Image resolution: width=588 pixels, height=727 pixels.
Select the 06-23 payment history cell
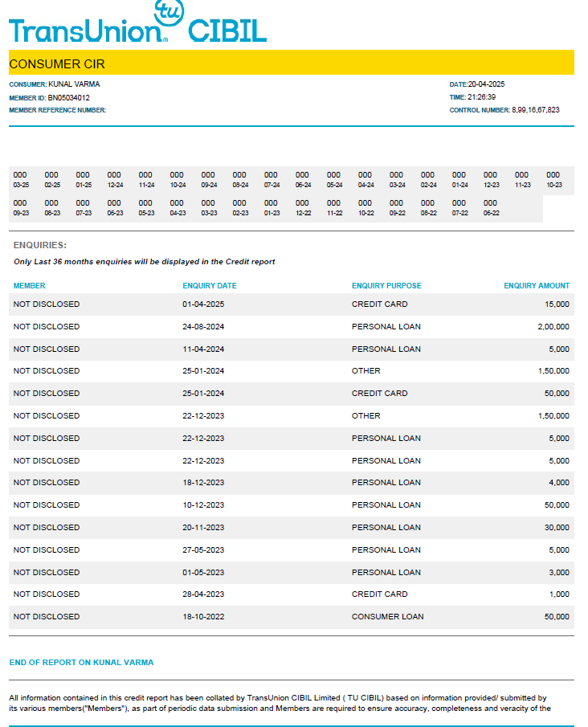pos(115,208)
